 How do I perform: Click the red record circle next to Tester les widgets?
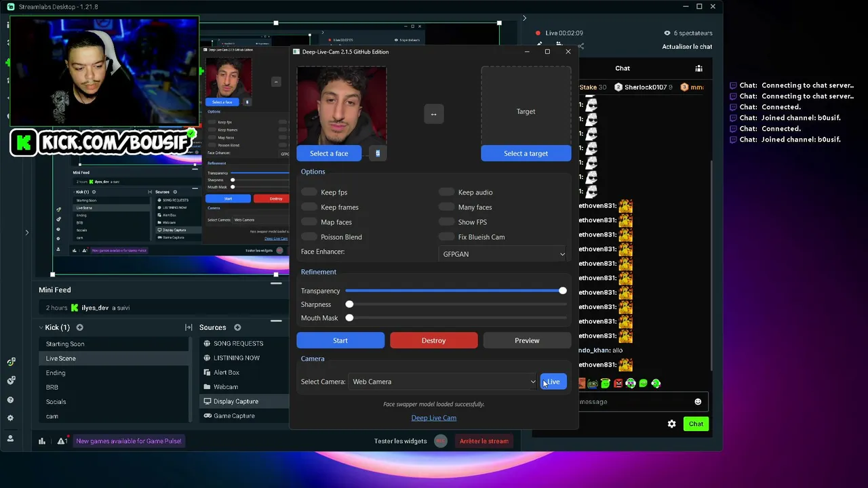point(441,441)
